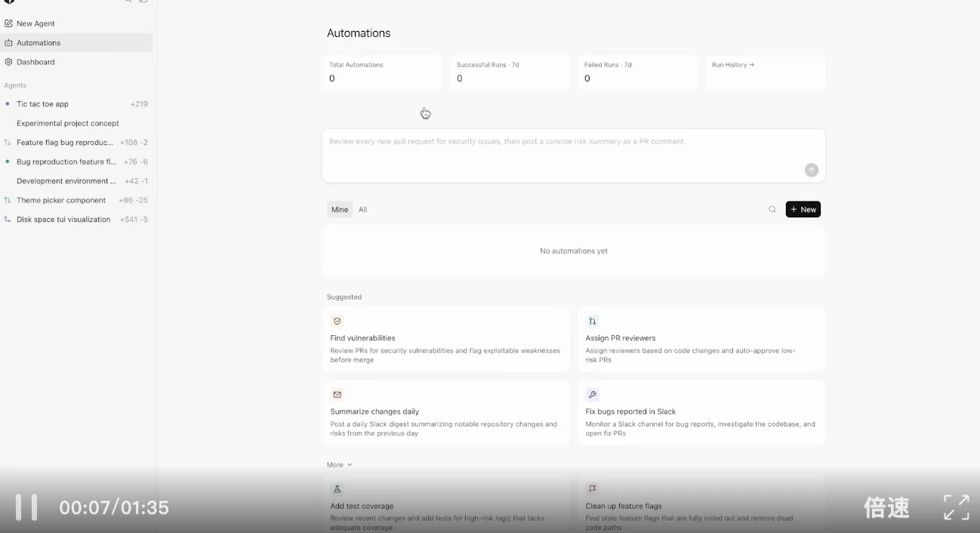Submit the prompt with the arrow icon
The width and height of the screenshot is (980, 533).
pos(811,170)
